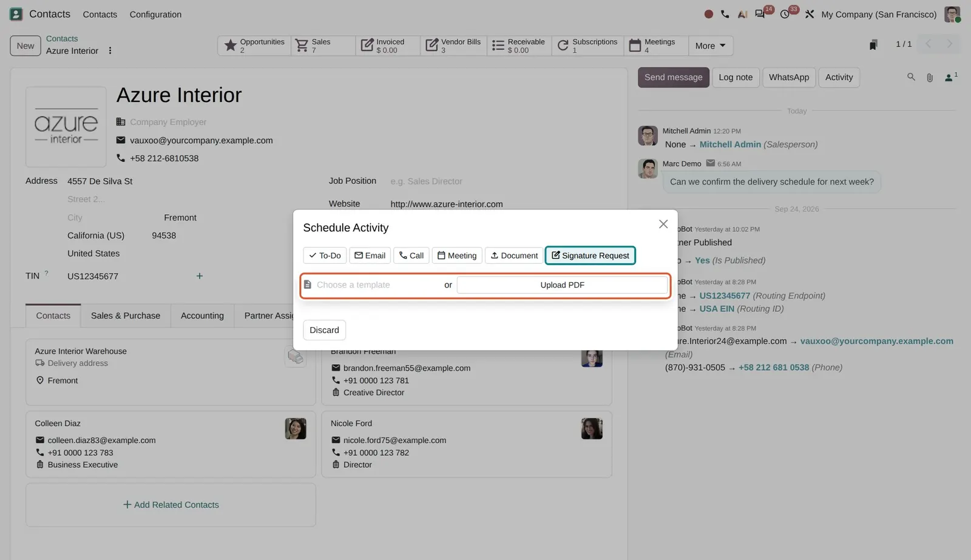The width and height of the screenshot is (971, 560).
Task: Click plus icon next to TIN field
Action: [x=199, y=276]
